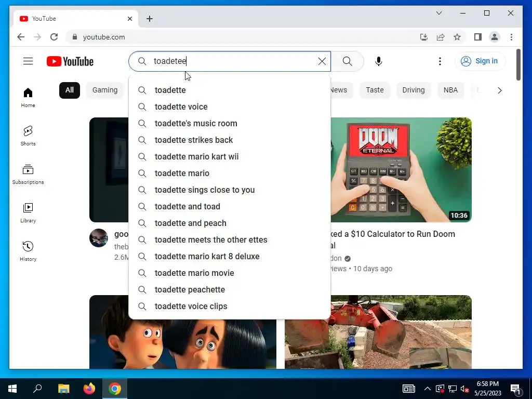Click the Sign in button

tap(480, 61)
